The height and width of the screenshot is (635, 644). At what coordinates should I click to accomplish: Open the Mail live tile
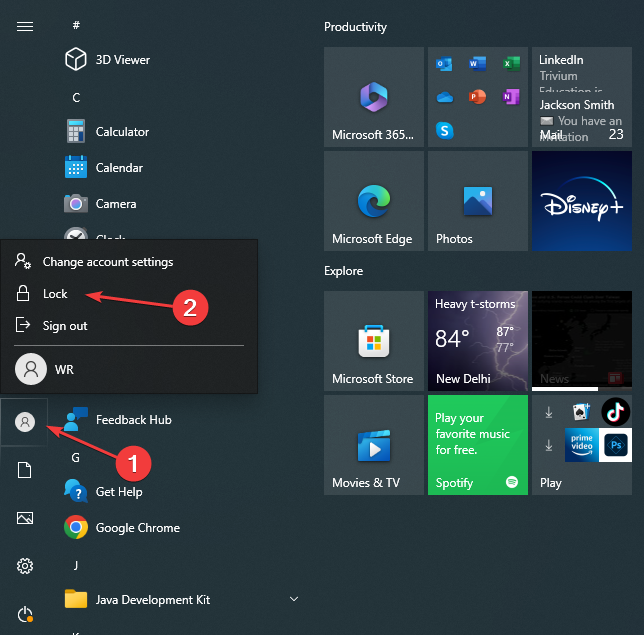click(x=582, y=97)
